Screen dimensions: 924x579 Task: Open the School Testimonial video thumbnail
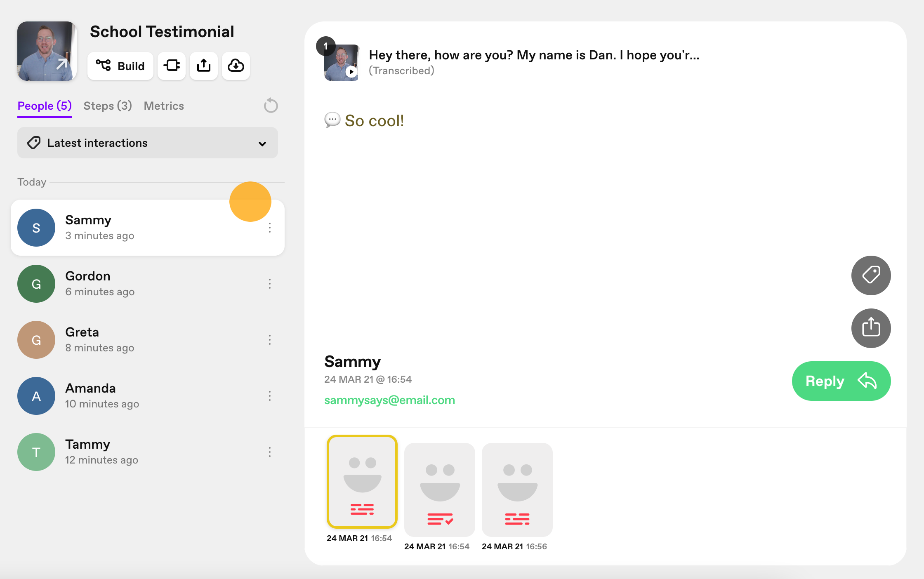pyautogui.click(x=47, y=51)
